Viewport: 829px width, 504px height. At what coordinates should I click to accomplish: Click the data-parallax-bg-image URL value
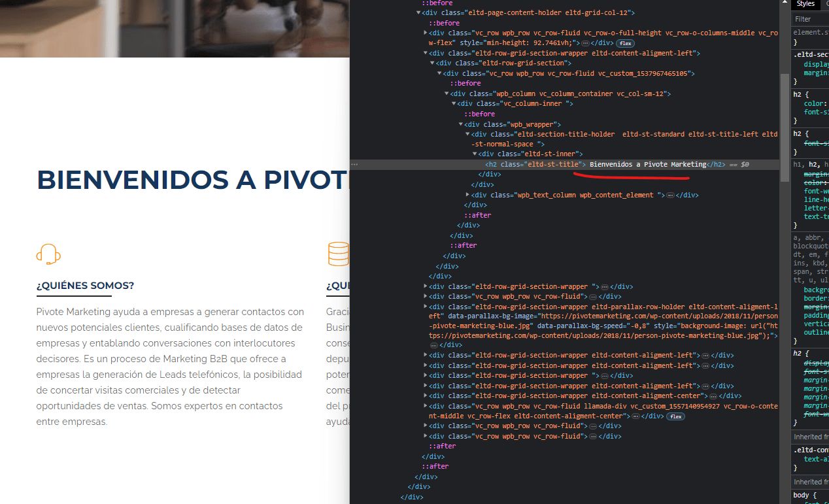[x=603, y=320]
